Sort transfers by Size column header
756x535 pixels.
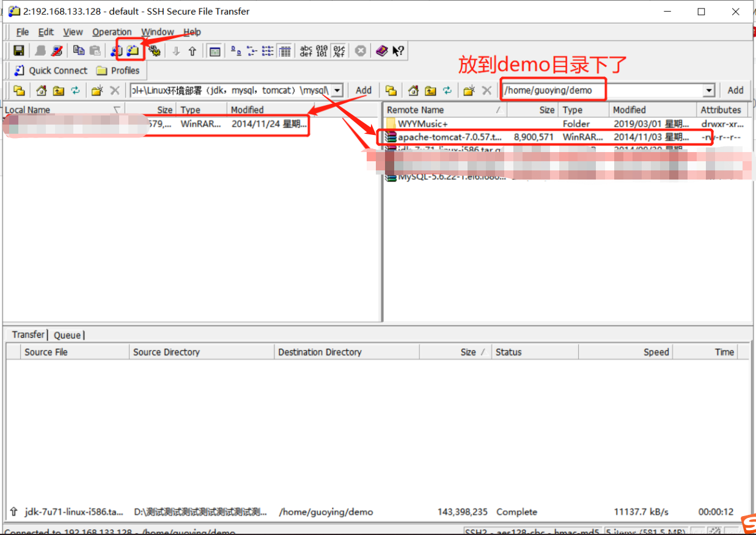pos(455,352)
